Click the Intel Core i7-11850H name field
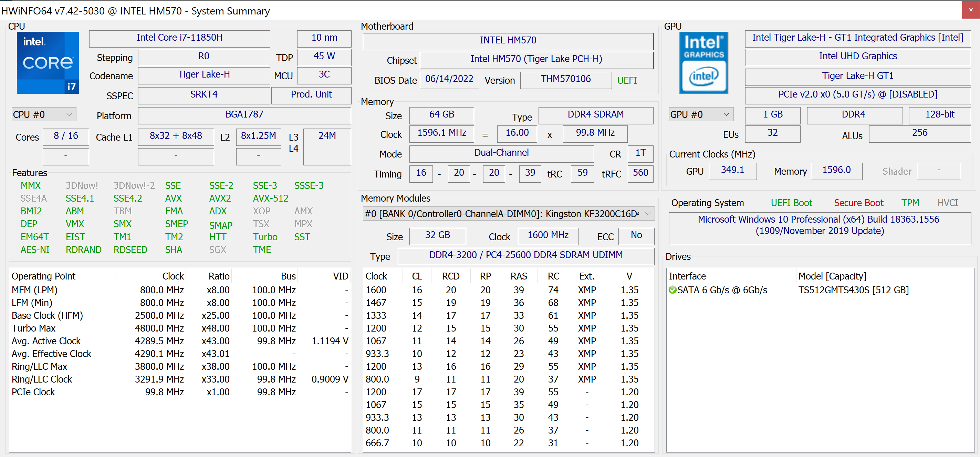The image size is (980, 457). [x=179, y=38]
